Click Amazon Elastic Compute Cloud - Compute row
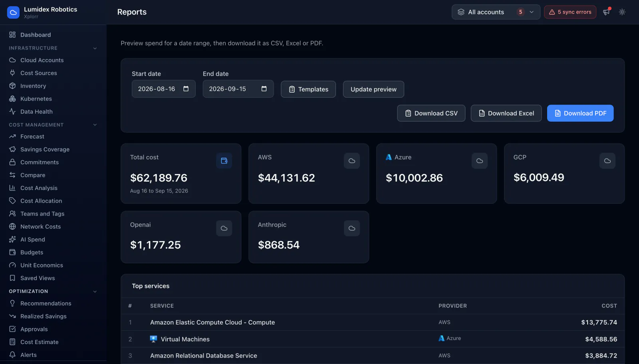Image resolution: width=639 pixels, height=364 pixels. coord(373,322)
